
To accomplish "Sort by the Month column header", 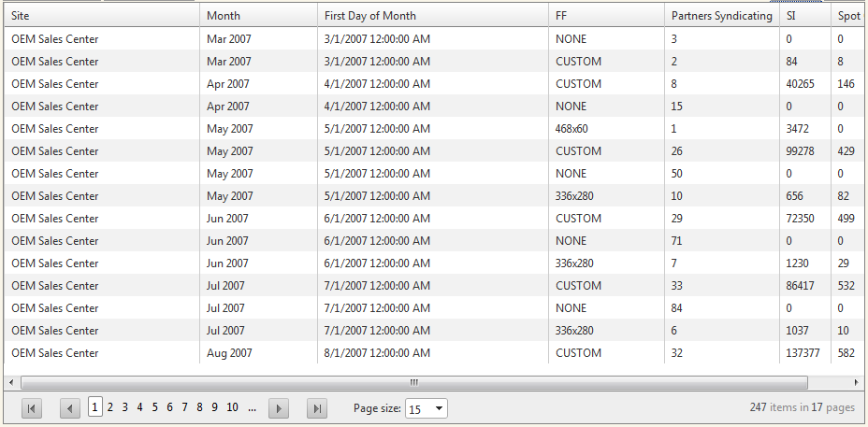I will [258, 16].
